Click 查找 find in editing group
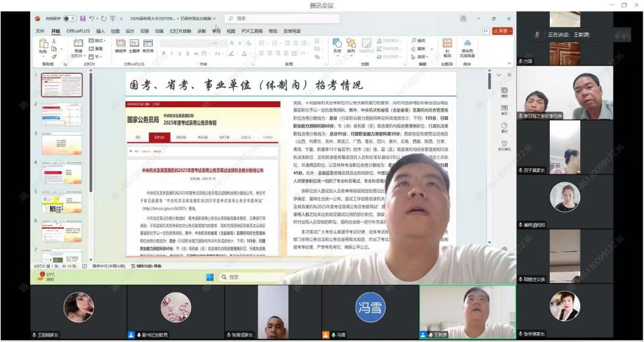This screenshot has width=644, height=342. pos(419,41)
